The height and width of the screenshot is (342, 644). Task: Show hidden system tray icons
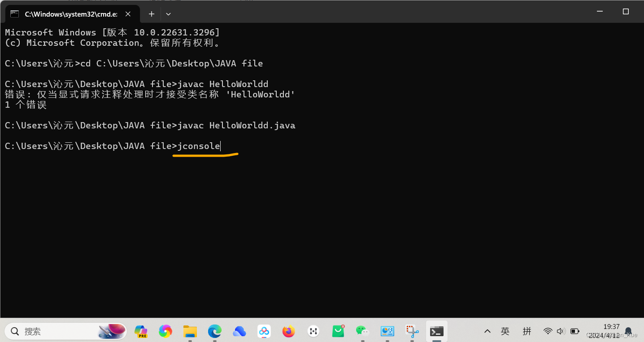click(487, 331)
